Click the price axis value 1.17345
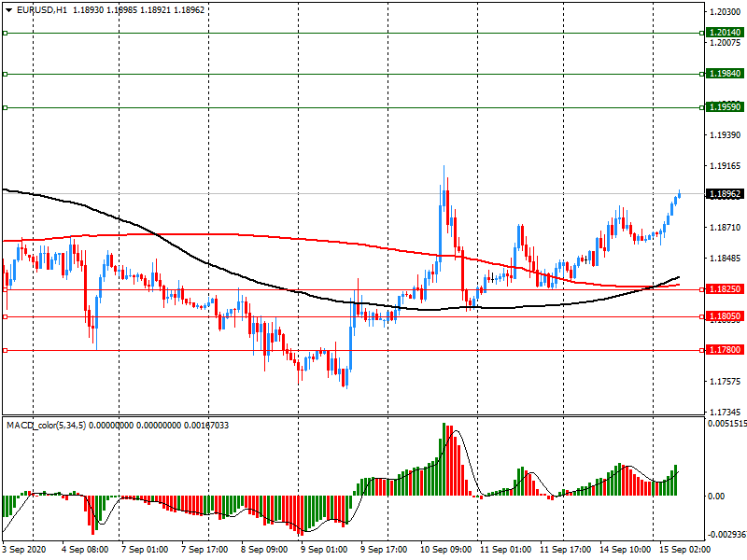Image resolution: width=747 pixels, height=560 pixels. pyautogui.click(x=725, y=412)
